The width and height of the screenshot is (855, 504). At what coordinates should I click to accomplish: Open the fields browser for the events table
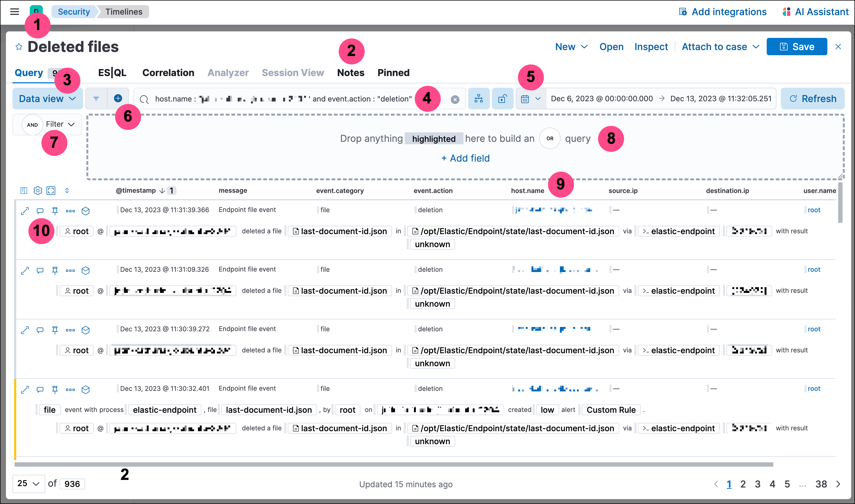[24, 190]
